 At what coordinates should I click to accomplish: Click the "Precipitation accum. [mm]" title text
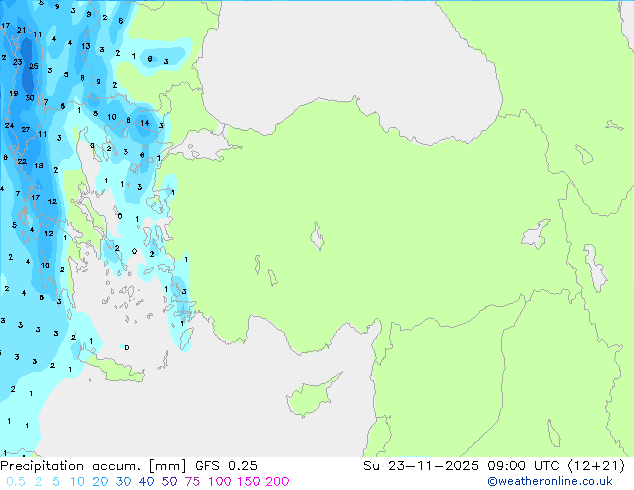click(93, 466)
